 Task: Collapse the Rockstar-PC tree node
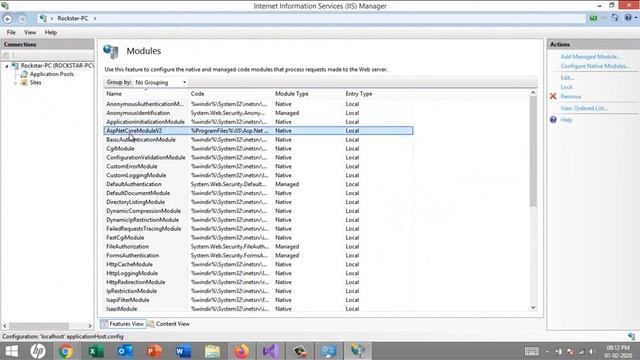coord(7,66)
